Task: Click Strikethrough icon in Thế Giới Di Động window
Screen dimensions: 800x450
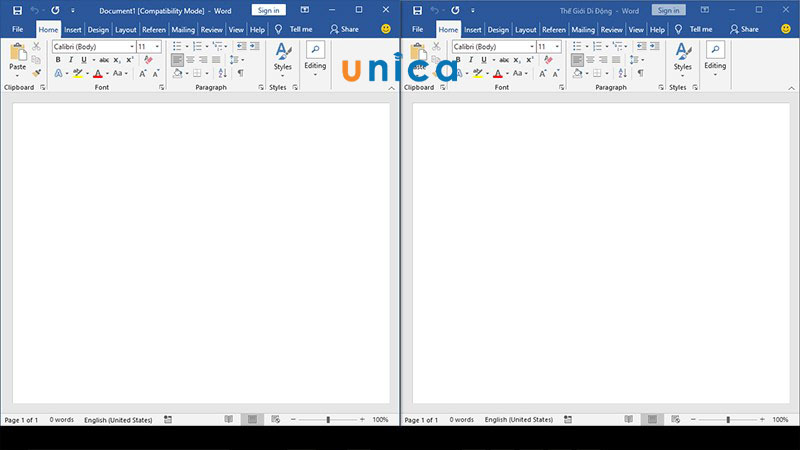Action: click(x=504, y=60)
